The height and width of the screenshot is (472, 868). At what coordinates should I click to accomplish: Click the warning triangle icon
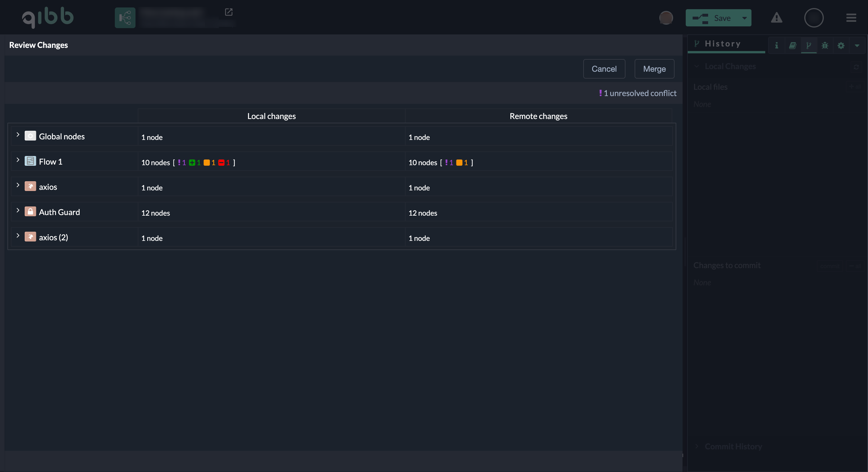776,18
